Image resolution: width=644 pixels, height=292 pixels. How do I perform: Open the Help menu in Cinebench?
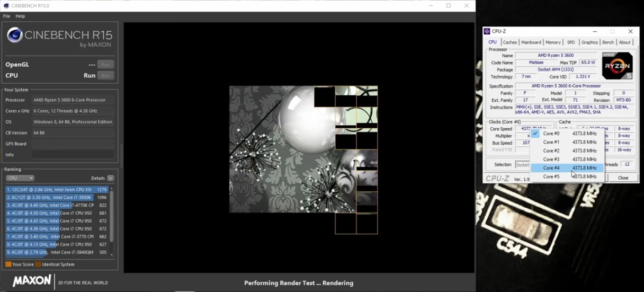coord(20,16)
